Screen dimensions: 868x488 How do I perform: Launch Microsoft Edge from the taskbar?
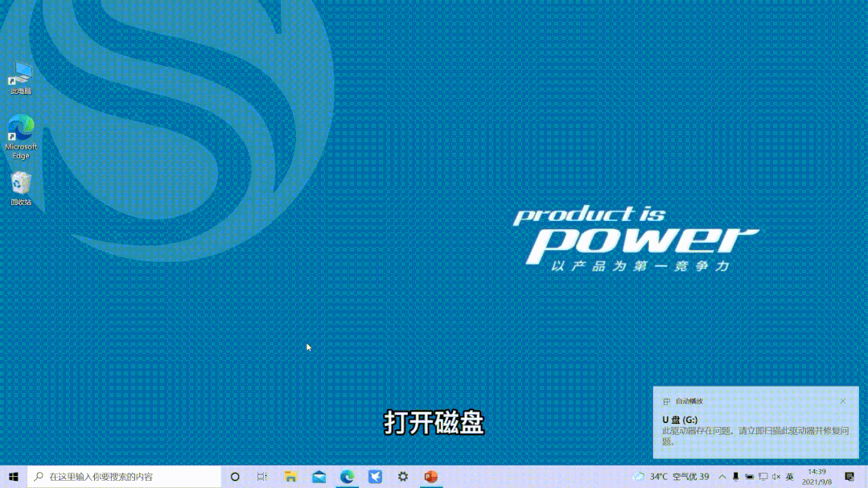pos(347,477)
